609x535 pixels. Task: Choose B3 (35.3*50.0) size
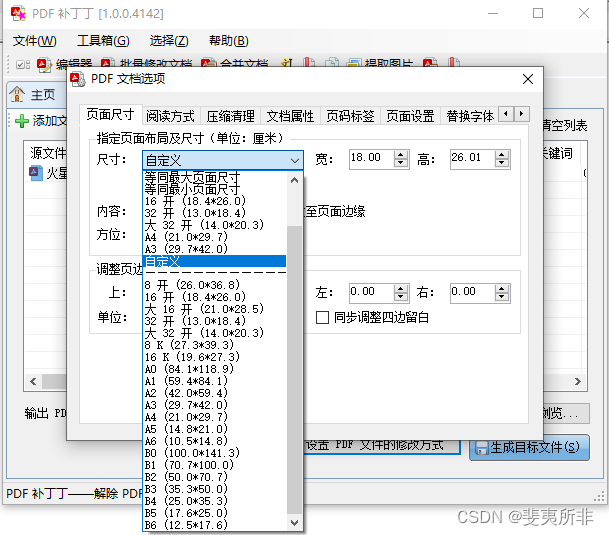click(215, 489)
